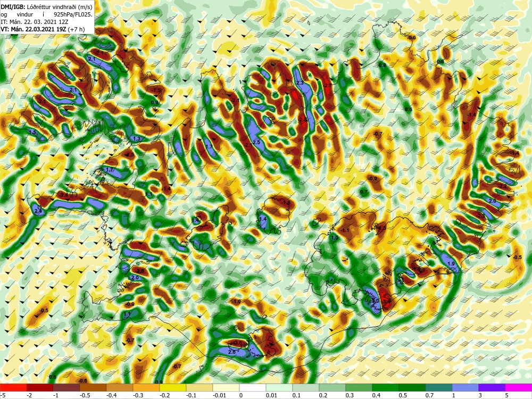
Task: Click the '-2.2' value label on the map
Action: (x=503, y=186)
